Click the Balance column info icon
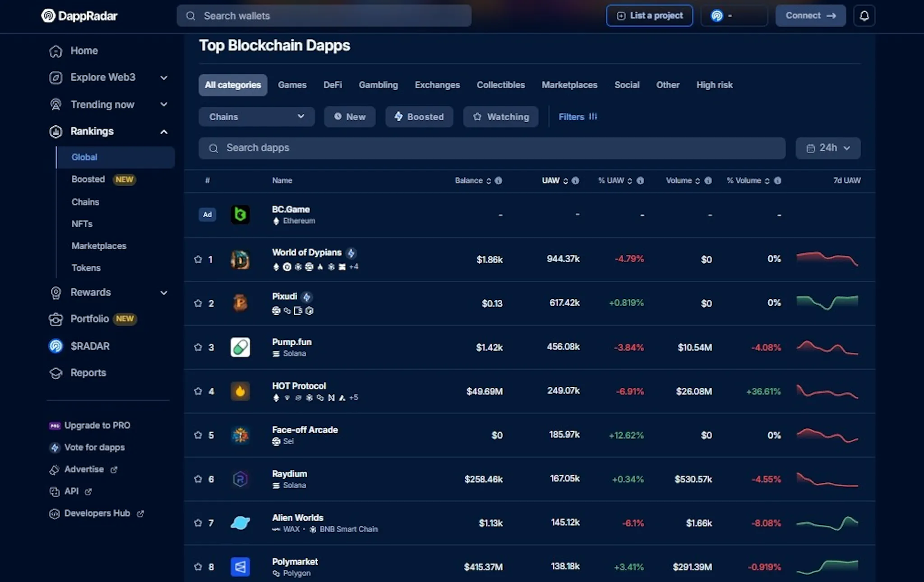The width and height of the screenshot is (924, 582). tap(499, 180)
